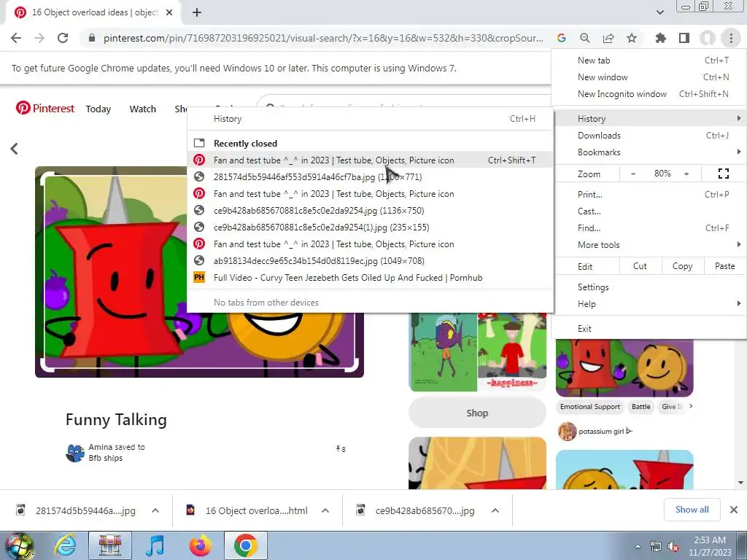This screenshot has width=747, height=560.
Task: Reopen 281574d5b59446af553d5914a46cf7ba.jpg tab
Action: click(370, 177)
